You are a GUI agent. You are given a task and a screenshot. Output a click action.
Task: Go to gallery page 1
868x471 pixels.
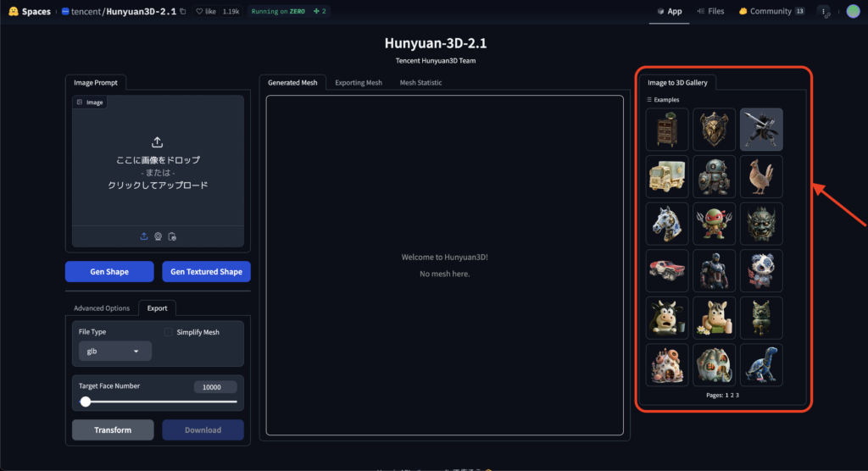tap(726, 395)
